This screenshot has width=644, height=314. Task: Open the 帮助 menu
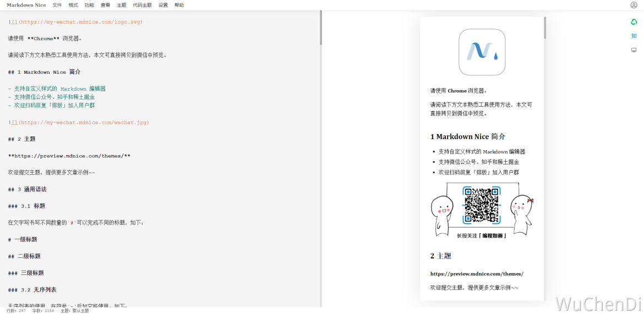[179, 5]
